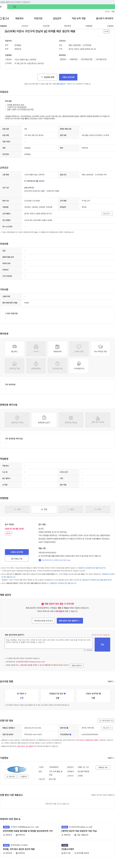Viewport: 115px width, 868px height.
Task: Click the 장애인용 화장실 icon
Action: click(71, 420)
